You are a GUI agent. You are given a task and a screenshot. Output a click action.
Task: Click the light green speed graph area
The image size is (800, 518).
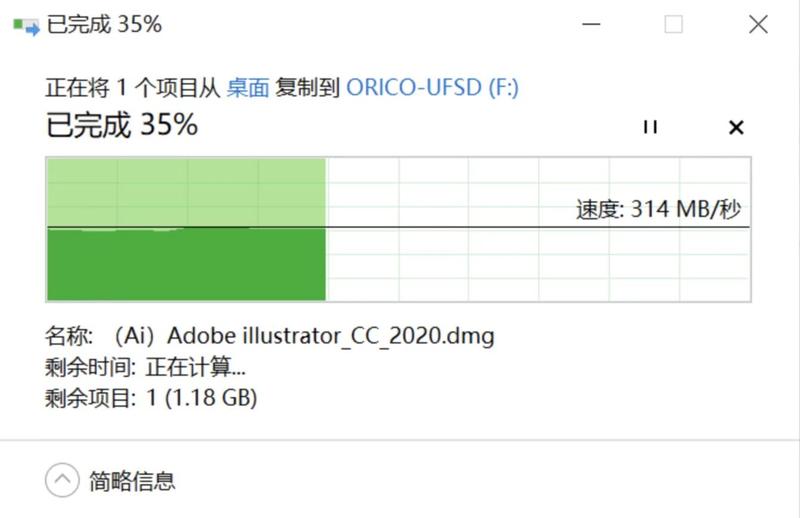click(186, 192)
